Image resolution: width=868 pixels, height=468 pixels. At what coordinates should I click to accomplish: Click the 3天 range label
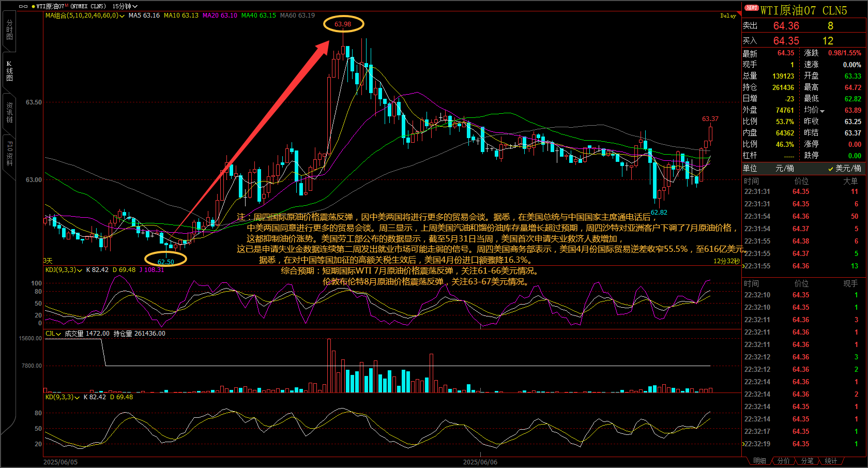pos(48,261)
